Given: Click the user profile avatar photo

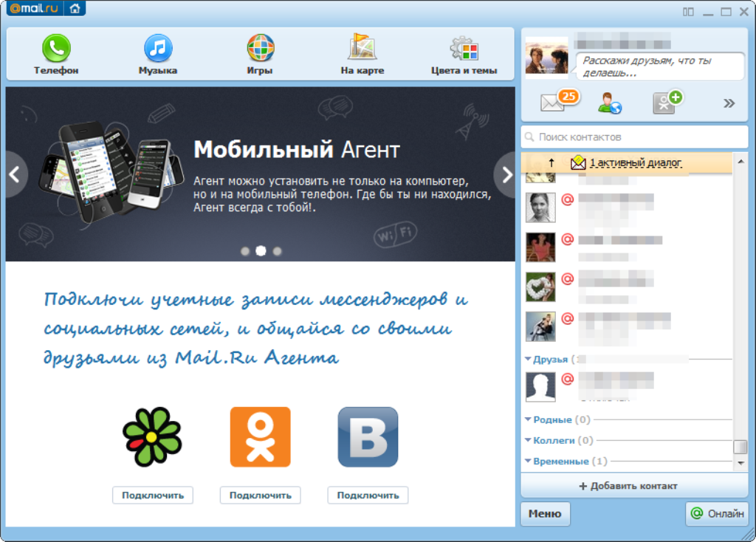Looking at the screenshot, I should pos(547,55).
